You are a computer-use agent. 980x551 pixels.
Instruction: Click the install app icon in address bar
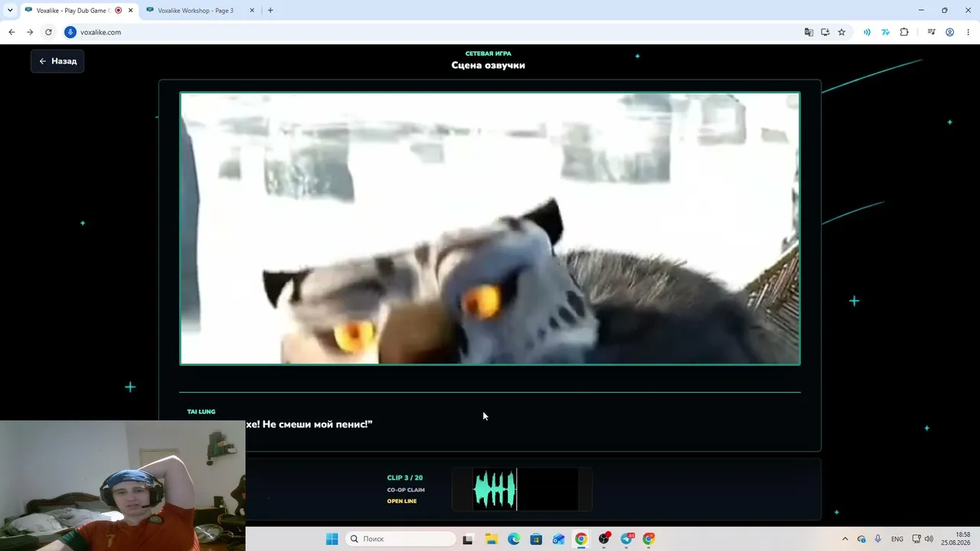pyautogui.click(x=825, y=32)
